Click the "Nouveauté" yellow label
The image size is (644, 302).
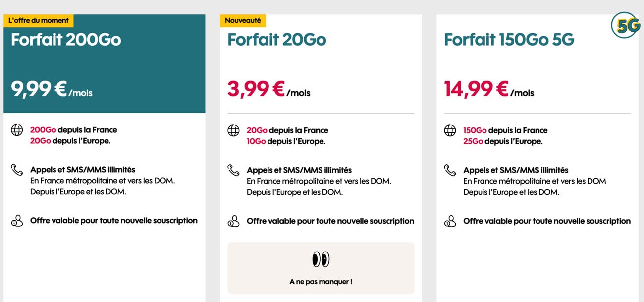(243, 21)
